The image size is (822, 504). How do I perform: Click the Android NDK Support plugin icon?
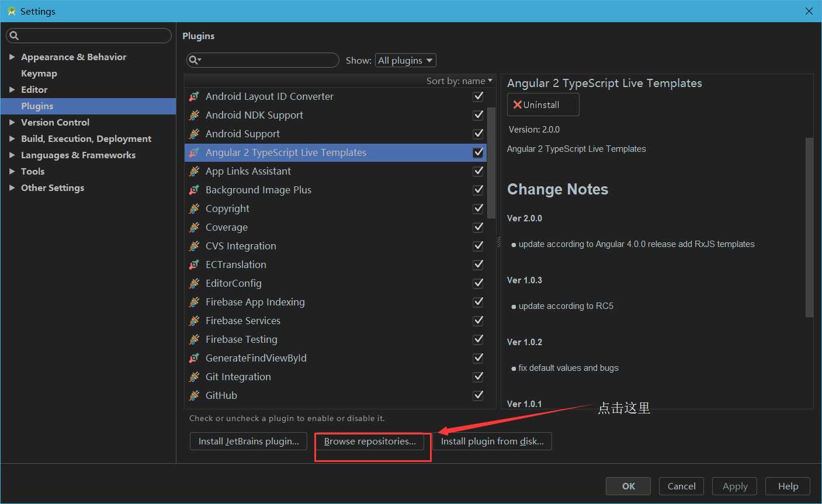click(195, 115)
